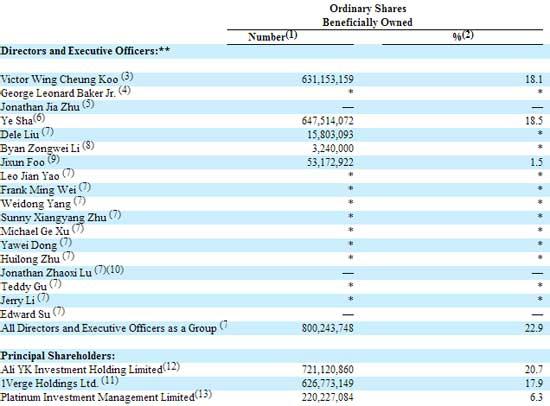Click the Directors and Executive Officers heading
550x406 pixels.
(x=85, y=51)
